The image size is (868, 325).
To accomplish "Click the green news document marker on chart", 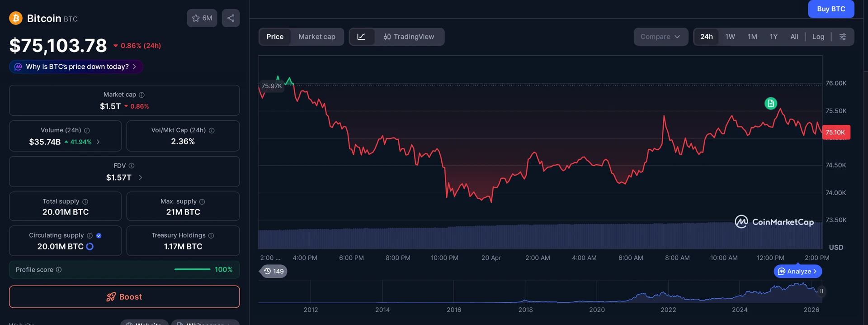I will pos(770,103).
